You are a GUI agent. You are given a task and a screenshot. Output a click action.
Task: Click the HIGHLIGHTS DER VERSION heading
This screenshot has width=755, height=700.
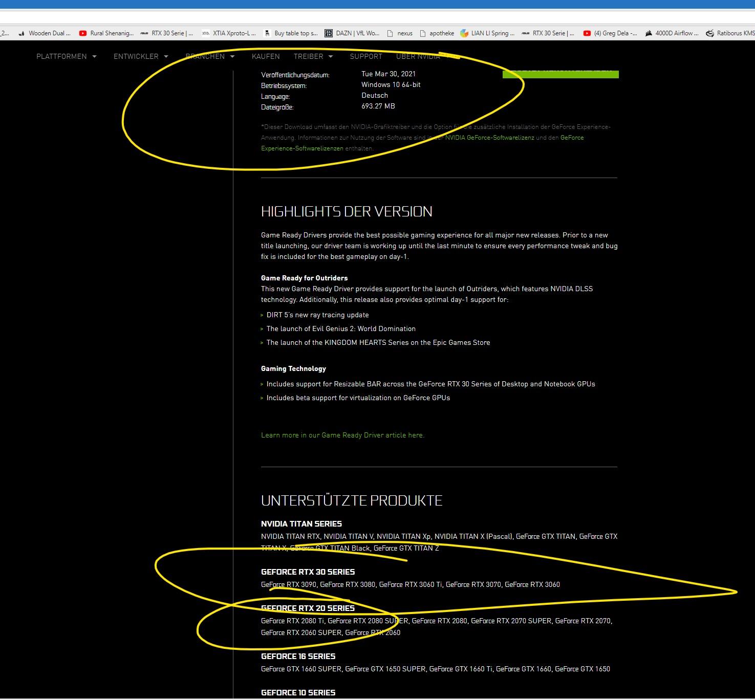pyautogui.click(x=347, y=211)
